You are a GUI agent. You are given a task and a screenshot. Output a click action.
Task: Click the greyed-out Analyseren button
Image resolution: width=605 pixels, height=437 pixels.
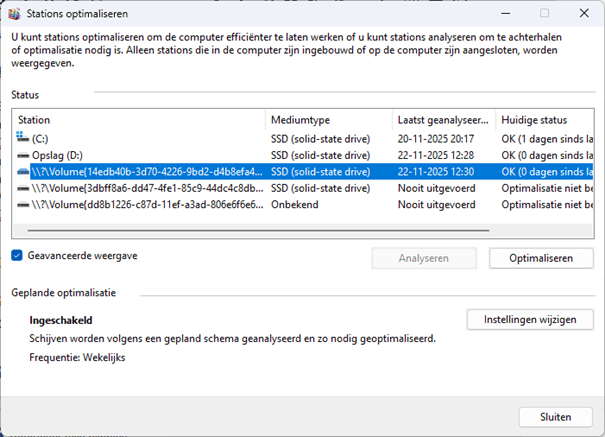coord(424,258)
